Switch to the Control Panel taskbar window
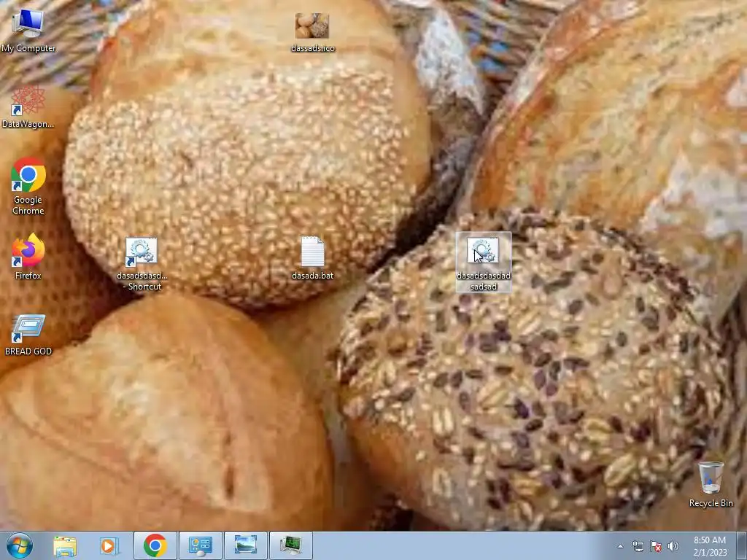747x560 pixels. pyautogui.click(x=200, y=545)
